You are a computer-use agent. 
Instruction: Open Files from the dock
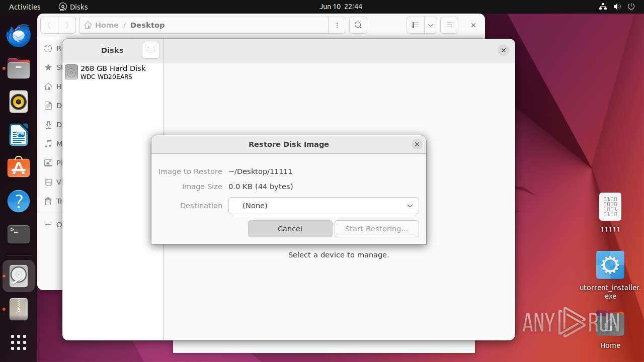(x=19, y=69)
